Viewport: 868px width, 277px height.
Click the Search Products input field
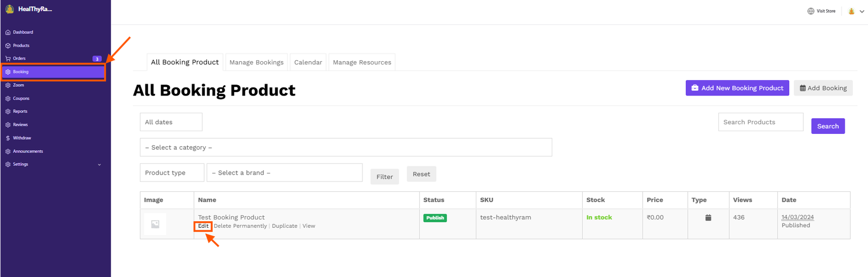pyautogui.click(x=761, y=122)
